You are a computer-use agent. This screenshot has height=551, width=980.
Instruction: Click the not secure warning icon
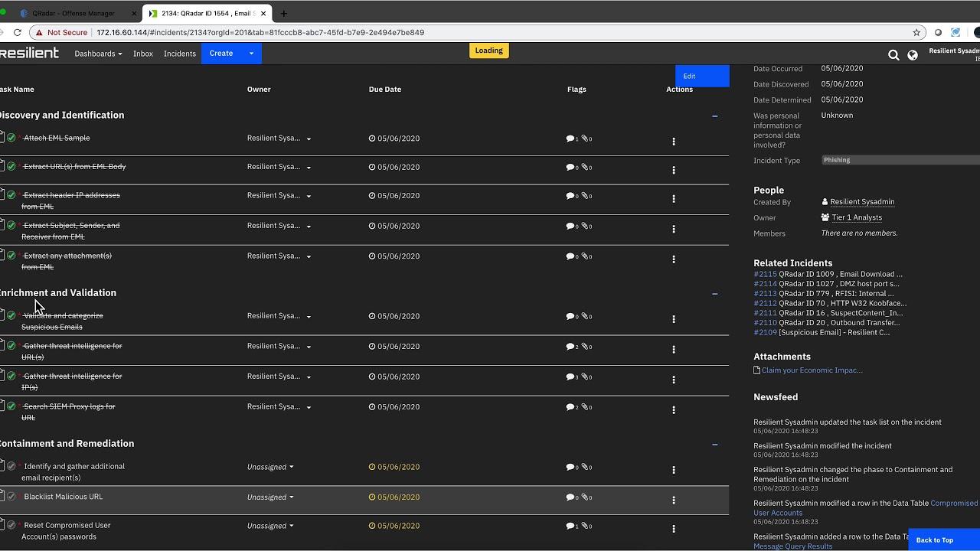point(39,33)
